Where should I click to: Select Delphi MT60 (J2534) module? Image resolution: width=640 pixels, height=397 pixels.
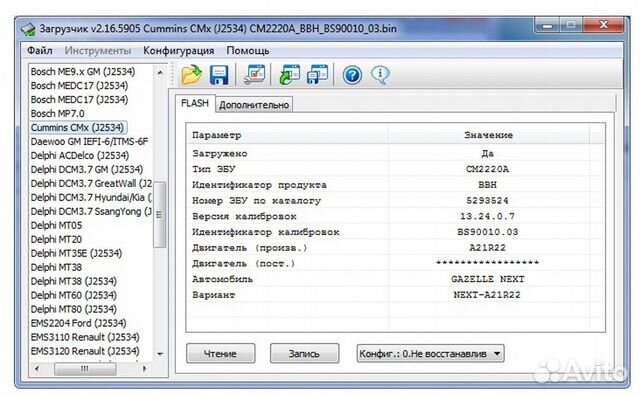click(x=74, y=295)
